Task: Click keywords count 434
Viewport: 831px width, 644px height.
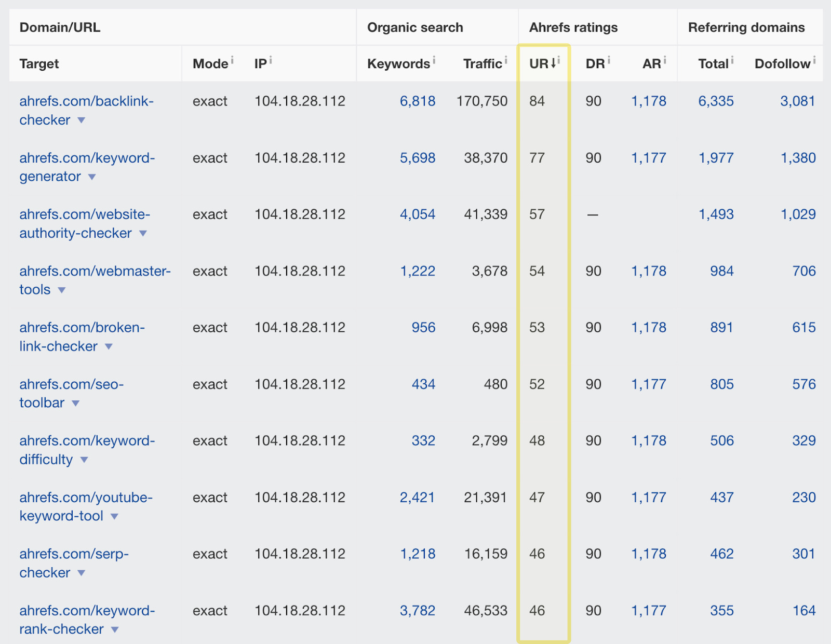Action: 424,384
